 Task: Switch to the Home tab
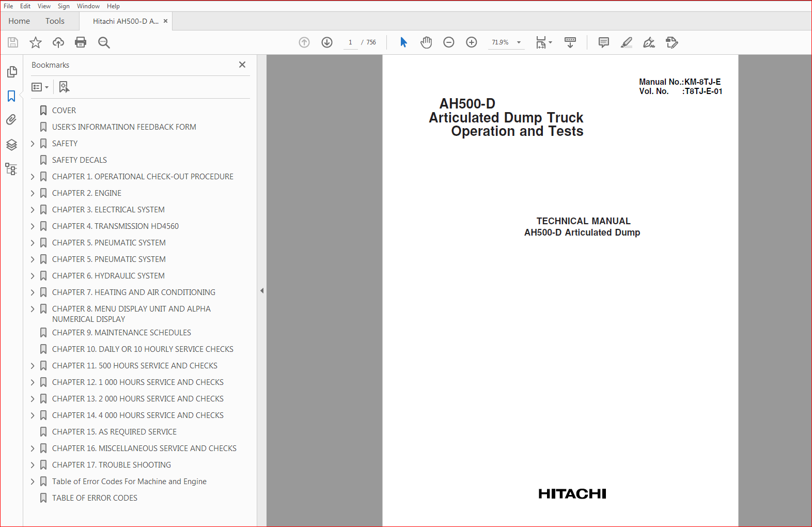(19, 21)
